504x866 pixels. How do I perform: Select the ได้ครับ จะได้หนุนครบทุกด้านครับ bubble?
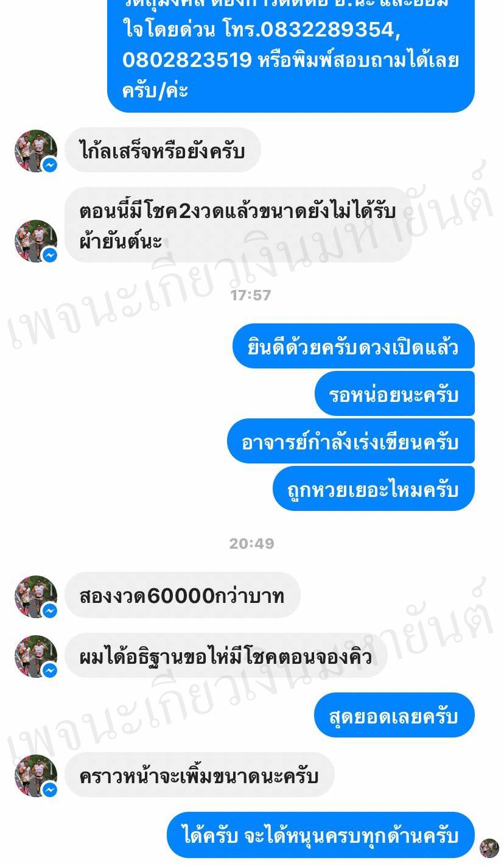pyautogui.click(x=320, y=834)
